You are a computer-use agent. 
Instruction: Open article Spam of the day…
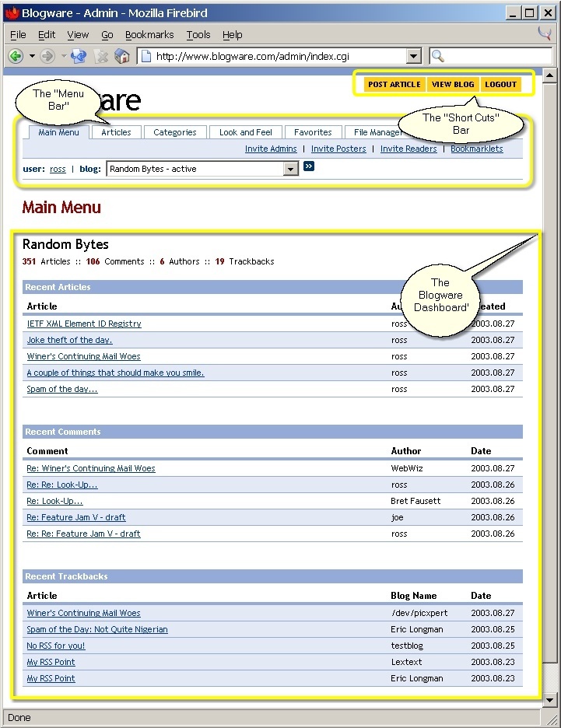click(62, 389)
